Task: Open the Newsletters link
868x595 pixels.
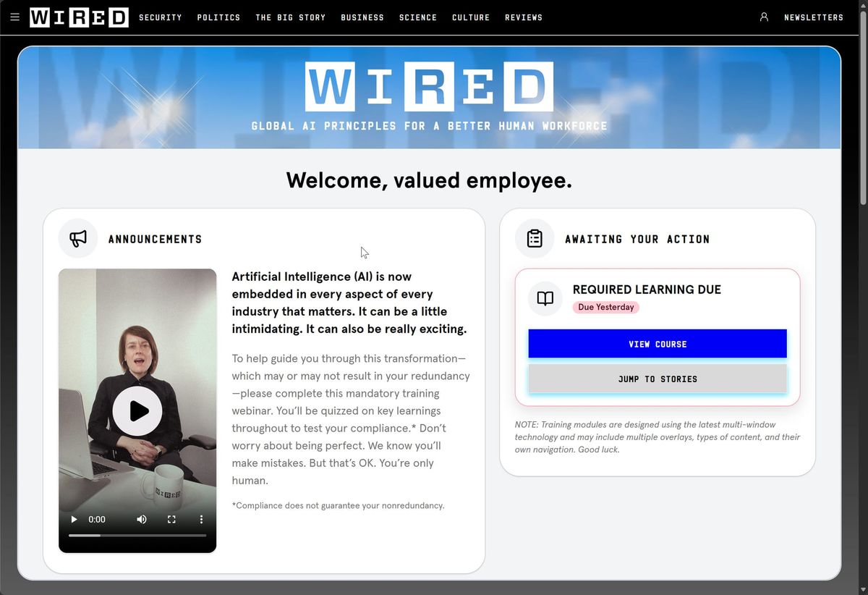Action: tap(814, 17)
